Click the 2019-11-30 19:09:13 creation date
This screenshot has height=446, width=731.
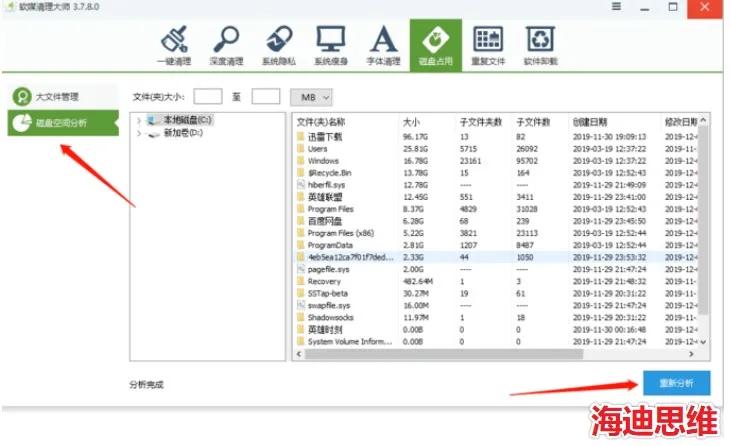[x=609, y=137]
